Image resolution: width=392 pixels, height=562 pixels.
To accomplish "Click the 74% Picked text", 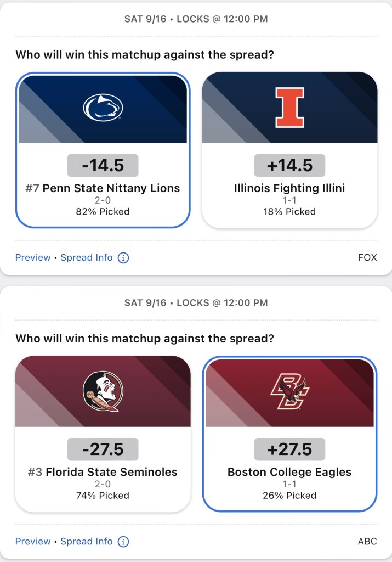I will tap(103, 495).
